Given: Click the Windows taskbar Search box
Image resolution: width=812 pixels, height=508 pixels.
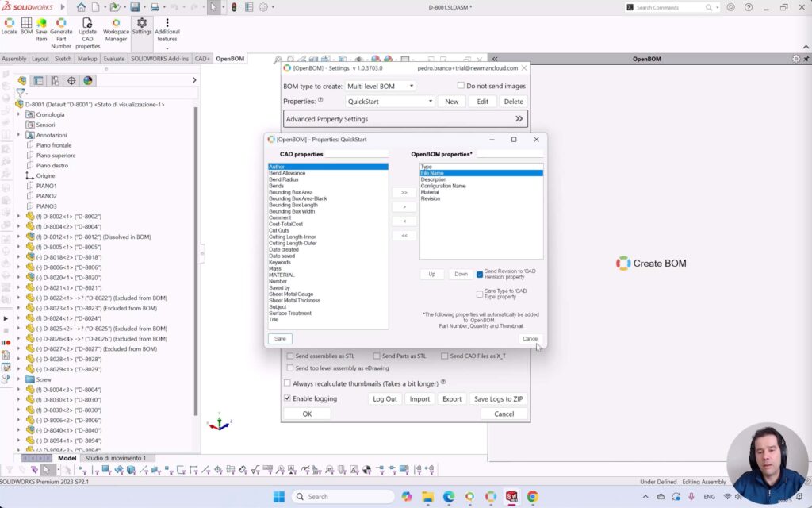Looking at the screenshot, I should 343,497.
